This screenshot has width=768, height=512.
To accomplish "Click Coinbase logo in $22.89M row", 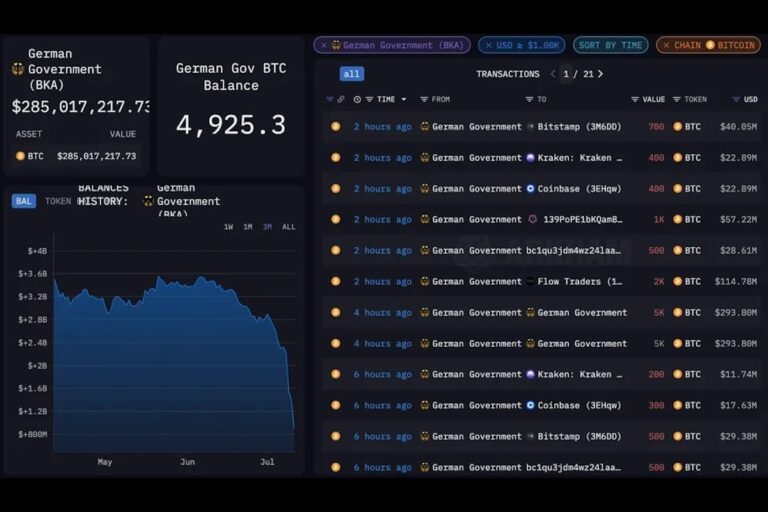I will [530, 189].
